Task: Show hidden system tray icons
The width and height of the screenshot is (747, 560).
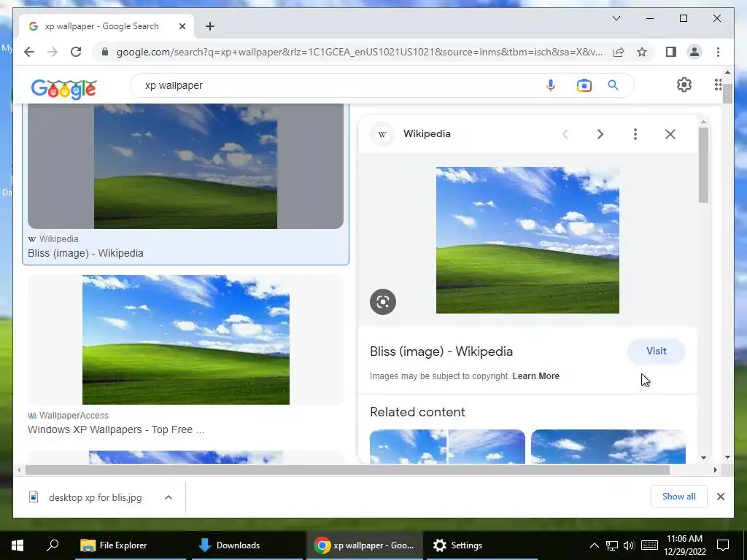Action: [594, 545]
